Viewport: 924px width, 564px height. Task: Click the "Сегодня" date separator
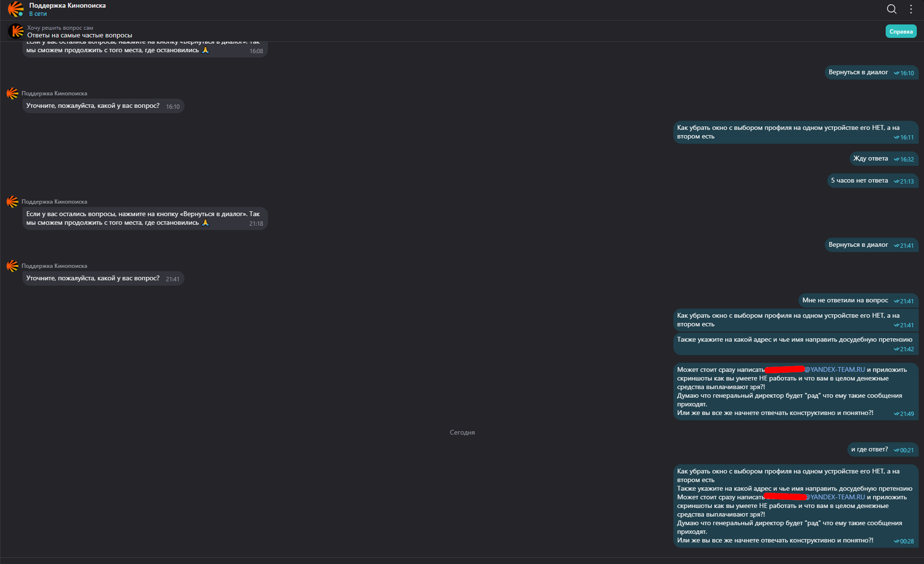click(x=462, y=432)
